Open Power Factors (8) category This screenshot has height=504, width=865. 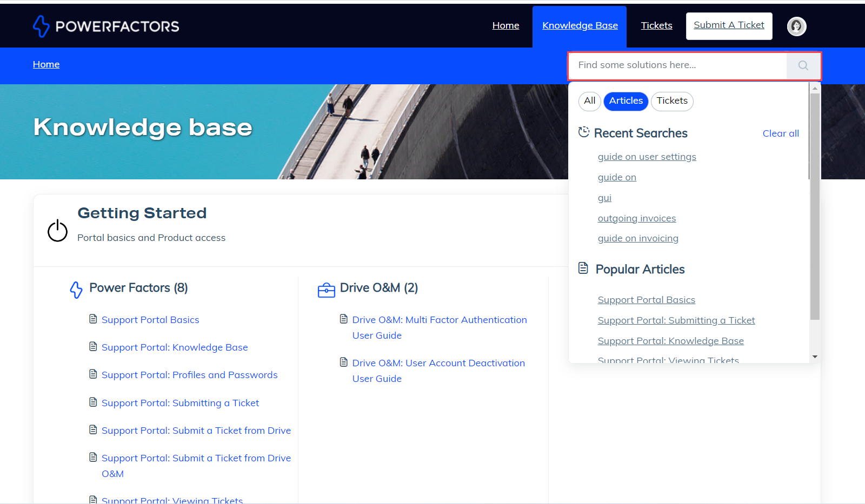pos(138,288)
